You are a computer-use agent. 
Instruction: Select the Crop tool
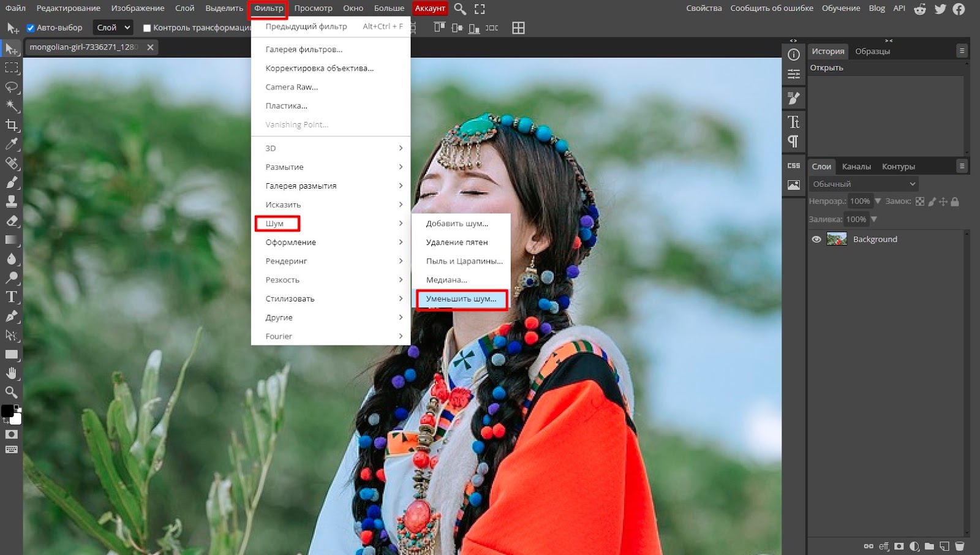[x=11, y=125]
